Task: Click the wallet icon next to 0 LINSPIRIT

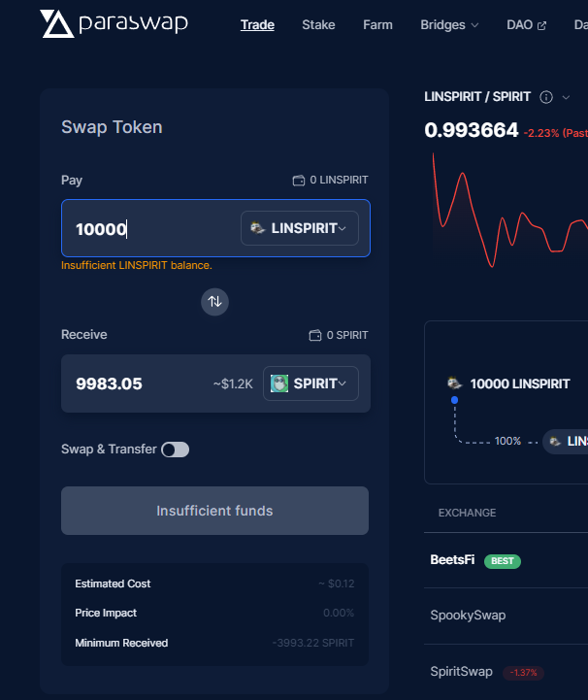Action: pyautogui.click(x=299, y=181)
